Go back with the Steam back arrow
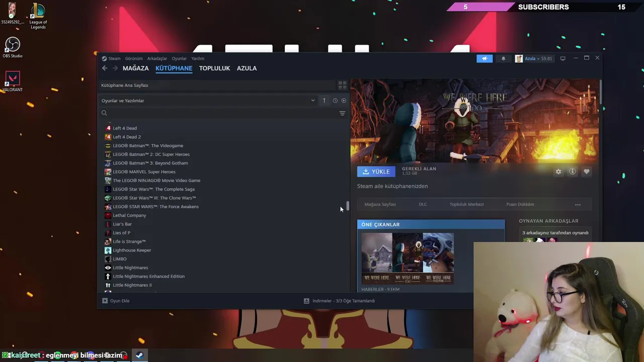This screenshot has height=362, width=644. (x=105, y=68)
